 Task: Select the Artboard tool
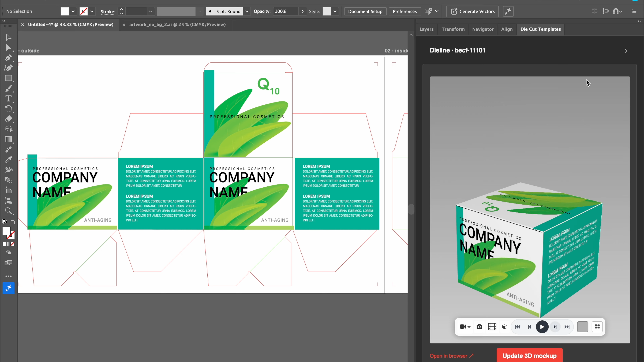coord(8,190)
